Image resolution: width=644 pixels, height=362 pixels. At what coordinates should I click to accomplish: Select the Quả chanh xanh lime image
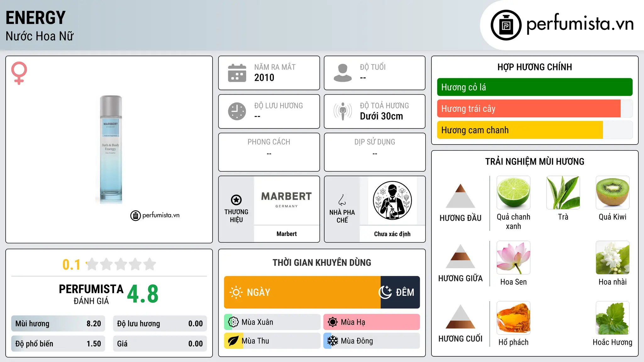[x=514, y=193]
